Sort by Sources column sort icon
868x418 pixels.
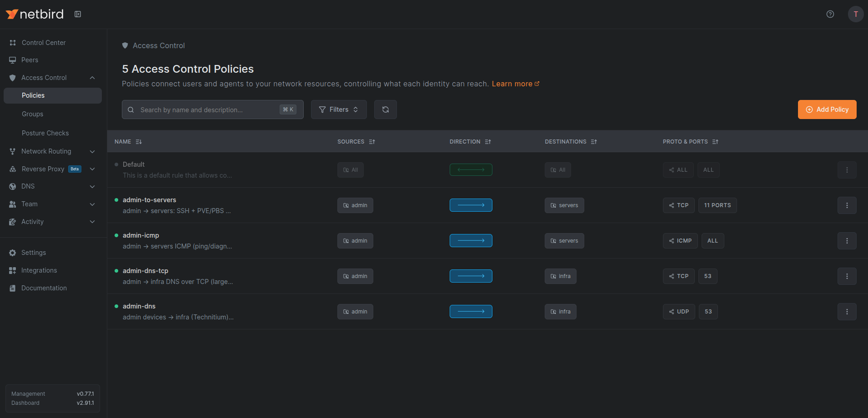[372, 142]
